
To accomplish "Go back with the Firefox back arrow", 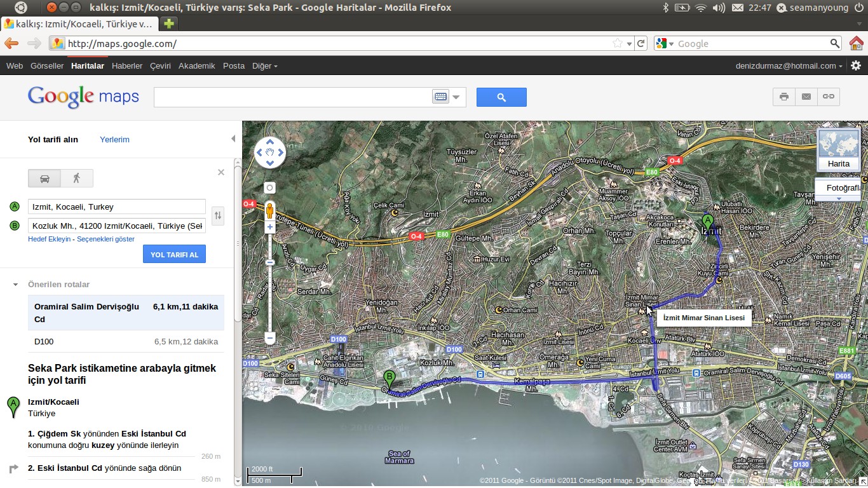I will pos(11,43).
